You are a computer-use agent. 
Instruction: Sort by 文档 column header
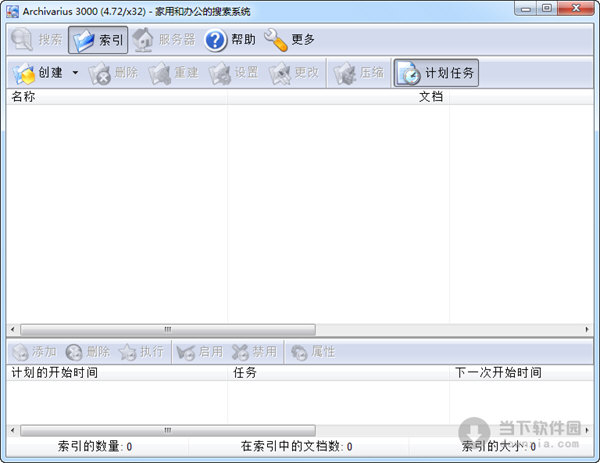(338, 97)
